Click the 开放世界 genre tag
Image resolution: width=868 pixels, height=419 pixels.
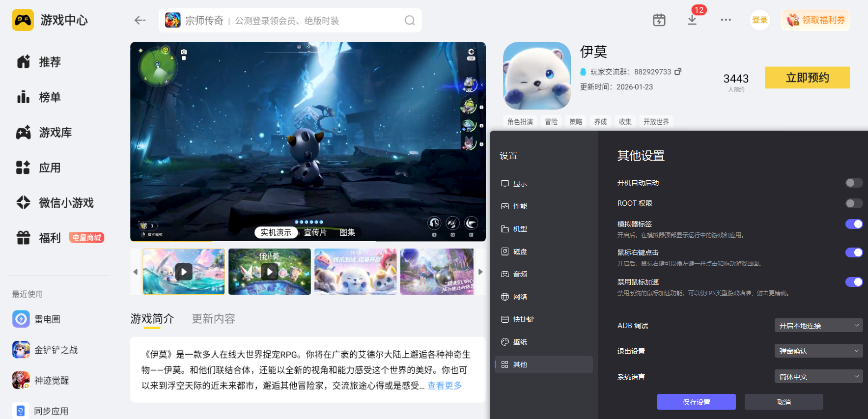[x=656, y=122]
